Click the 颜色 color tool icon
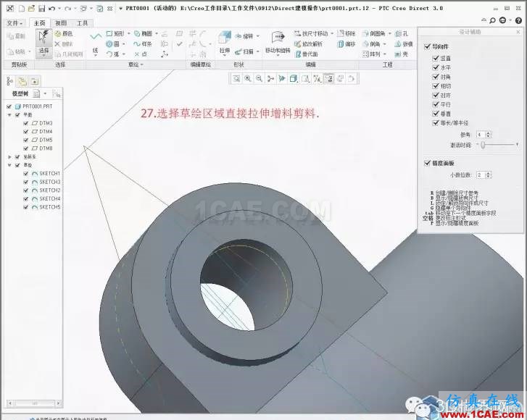The image size is (527, 420). click(x=58, y=33)
